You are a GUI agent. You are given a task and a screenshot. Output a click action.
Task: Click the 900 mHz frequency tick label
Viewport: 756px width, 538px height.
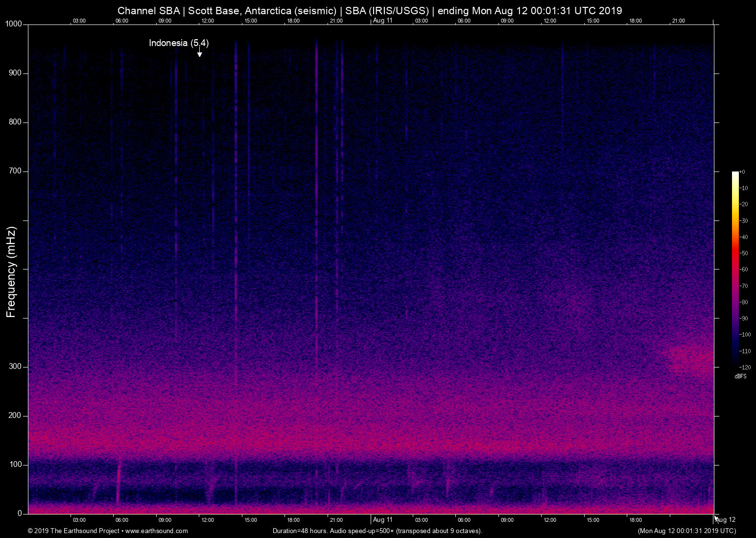pyautogui.click(x=15, y=73)
